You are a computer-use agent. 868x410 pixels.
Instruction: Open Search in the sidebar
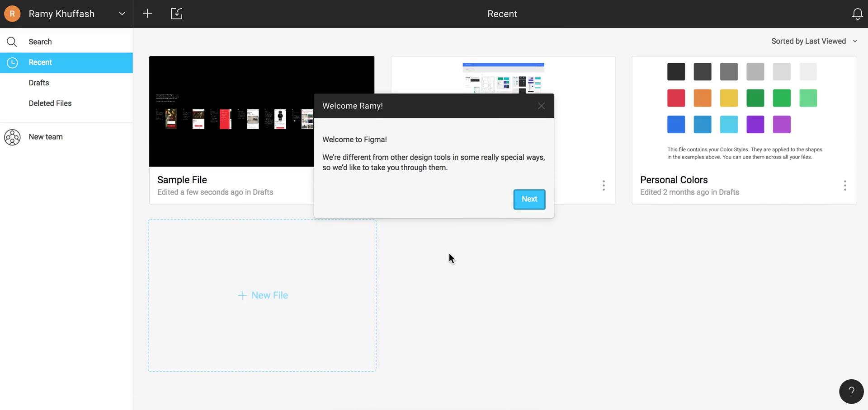40,42
